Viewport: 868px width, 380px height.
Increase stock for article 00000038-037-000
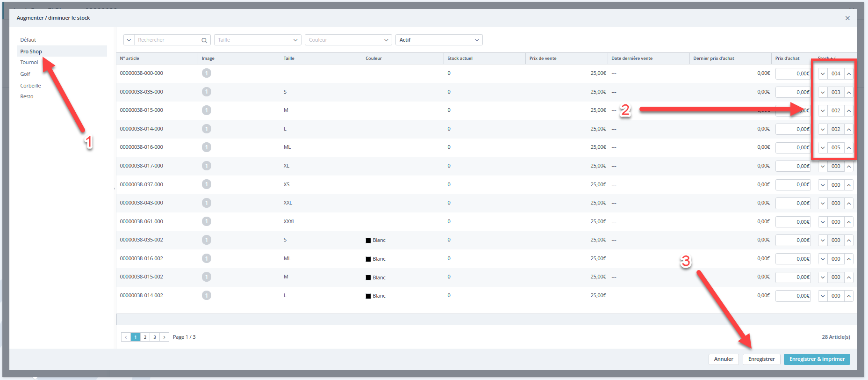849,185
